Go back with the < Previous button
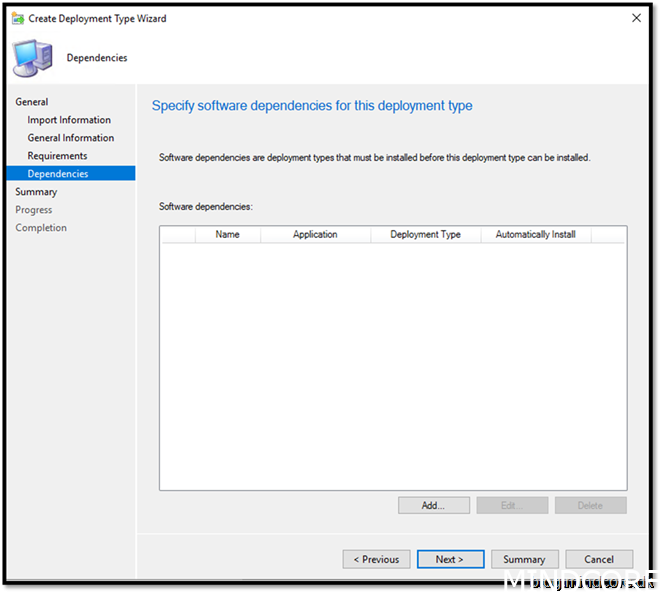Viewport: 661px width, 593px height. (376, 559)
